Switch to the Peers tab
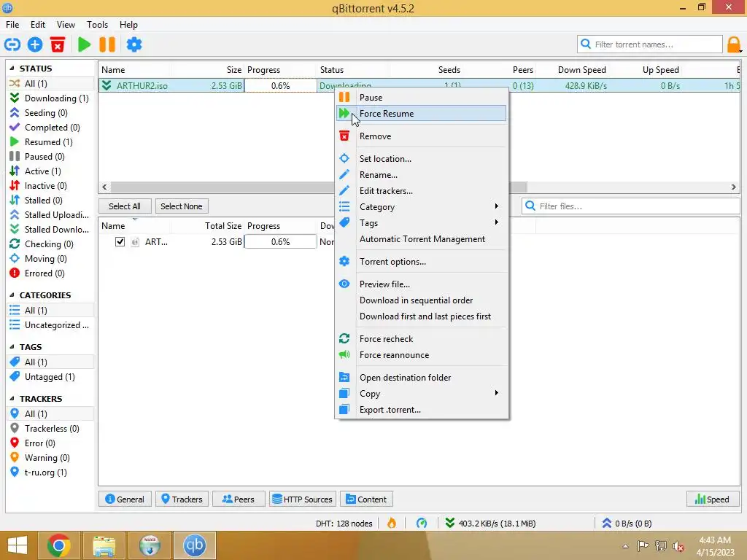The width and height of the screenshot is (747, 560). tap(239, 499)
